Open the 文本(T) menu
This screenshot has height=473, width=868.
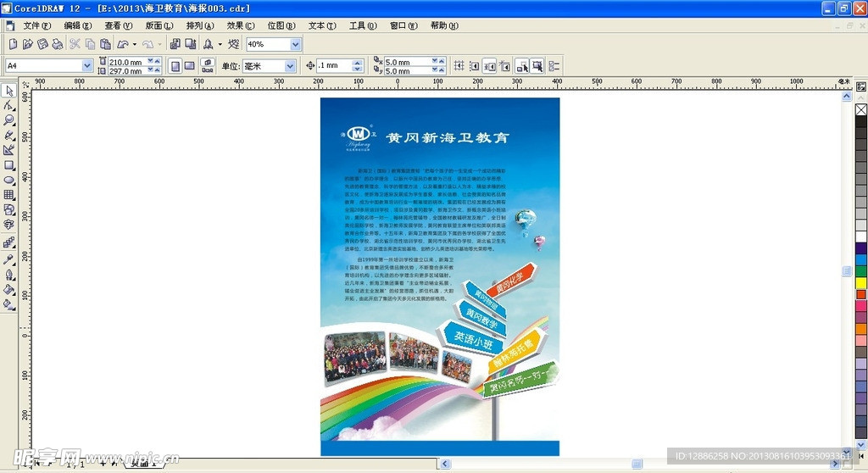coord(322,25)
